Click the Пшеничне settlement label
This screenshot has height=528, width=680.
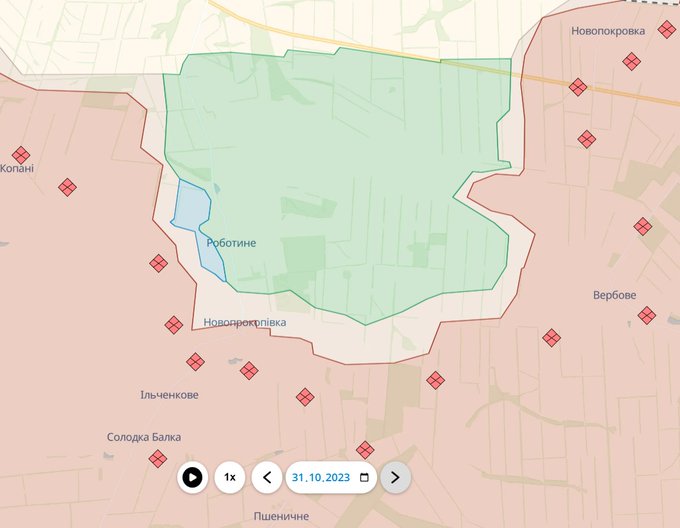281,516
